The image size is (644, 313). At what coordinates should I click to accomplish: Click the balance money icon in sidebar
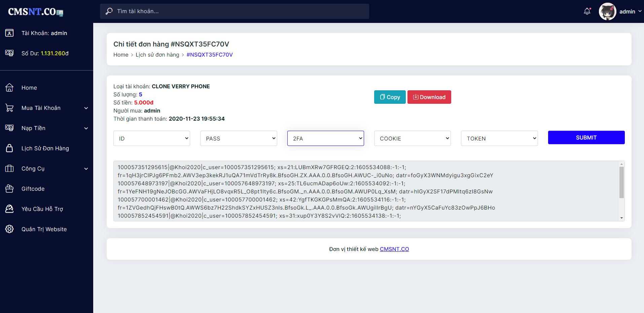9,53
